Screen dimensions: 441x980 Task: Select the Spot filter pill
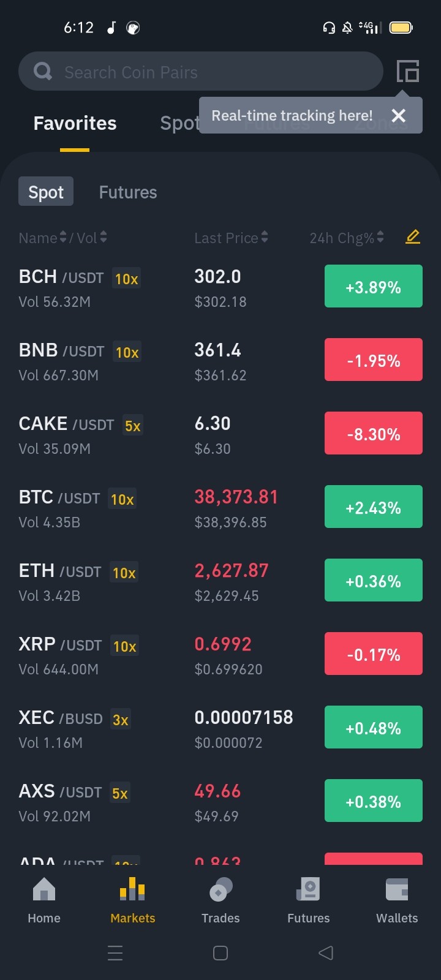(46, 192)
